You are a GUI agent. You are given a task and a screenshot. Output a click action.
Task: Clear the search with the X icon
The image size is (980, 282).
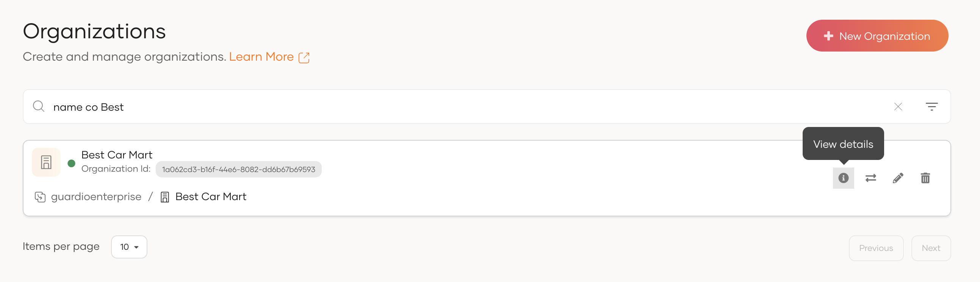point(898,107)
